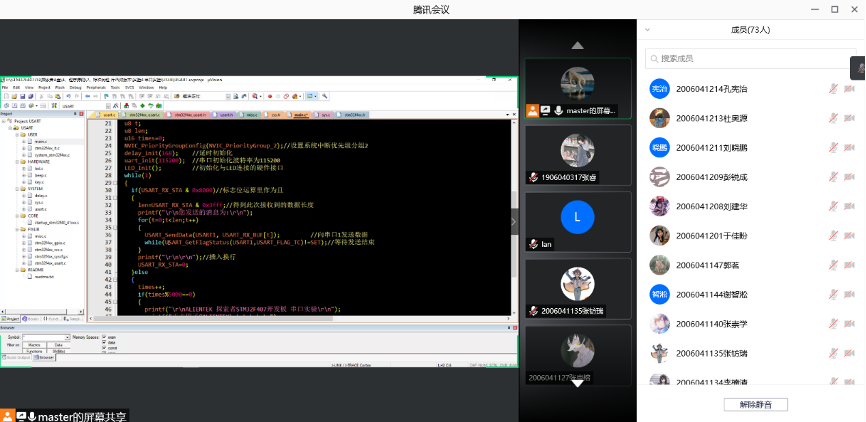The width and height of the screenshot is (866, 422).
Task: Click the mic icon for 2006041214孔宪治
Action: pyautogui.click(x=833, y=89)
